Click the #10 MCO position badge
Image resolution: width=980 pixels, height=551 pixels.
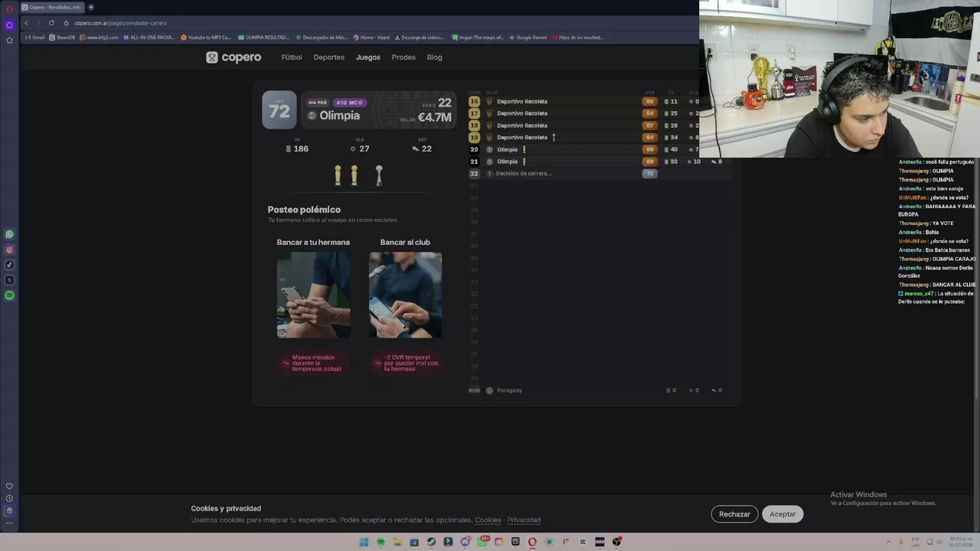(x=349, y=103)
